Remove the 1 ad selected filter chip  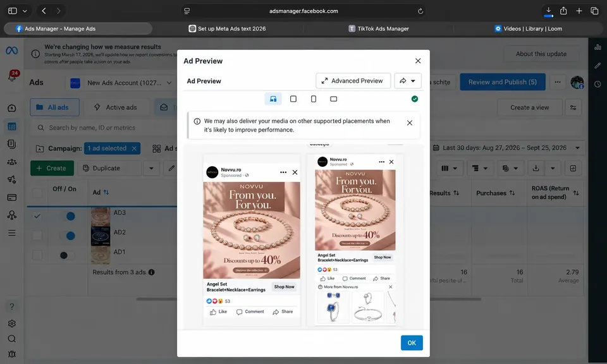tap(134, 148)
